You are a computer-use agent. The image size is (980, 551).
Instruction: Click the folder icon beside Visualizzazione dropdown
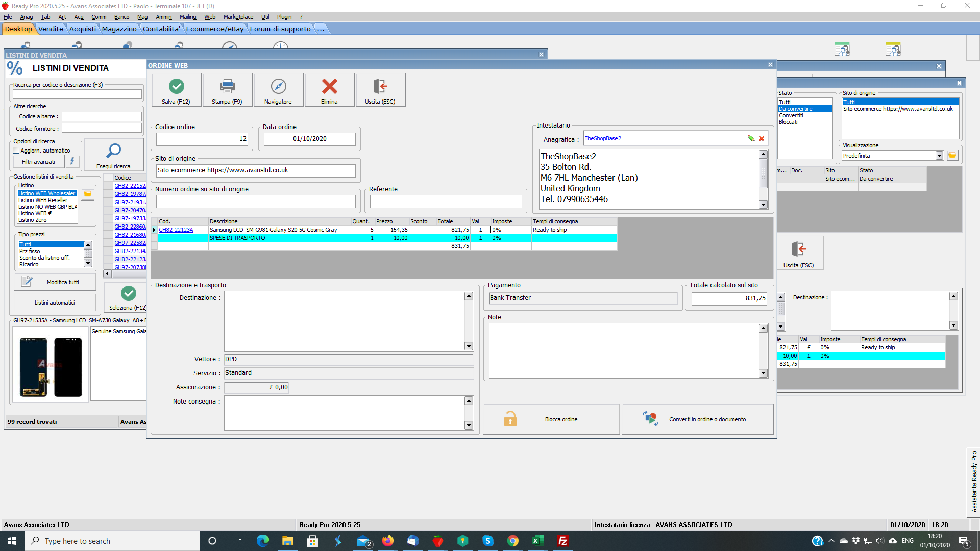tap(952, 156)
